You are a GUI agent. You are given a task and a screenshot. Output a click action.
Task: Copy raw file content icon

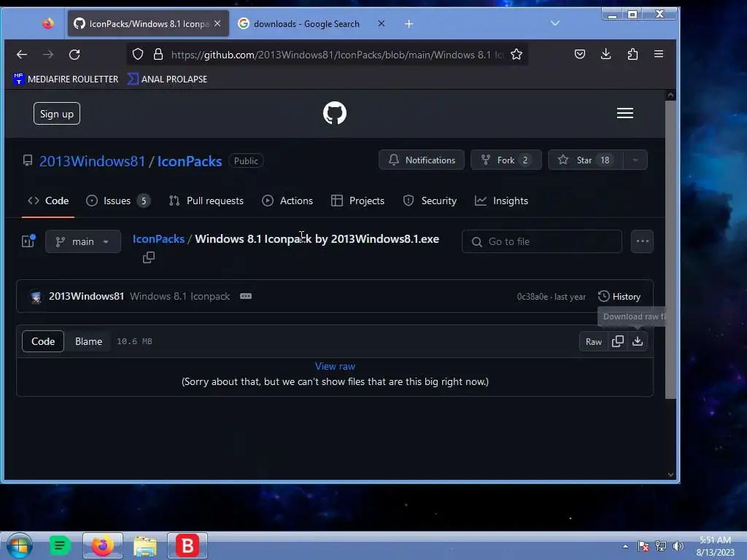point(618,341)
